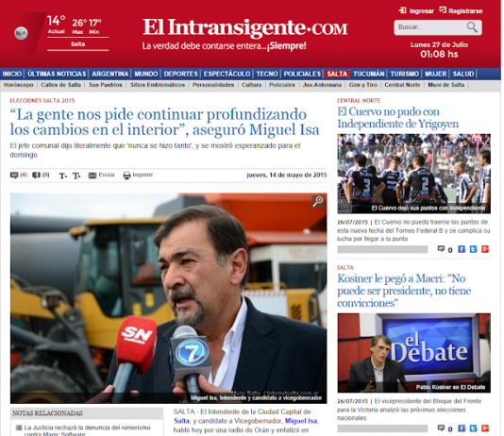Click the Ingresar login icon

coord(402,10)
